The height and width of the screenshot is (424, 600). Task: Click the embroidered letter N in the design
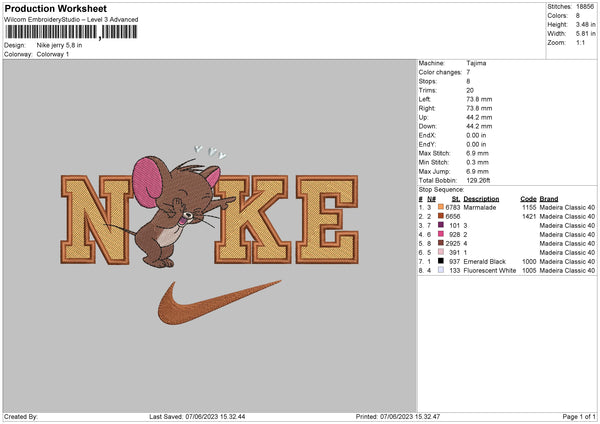point(96,220)
